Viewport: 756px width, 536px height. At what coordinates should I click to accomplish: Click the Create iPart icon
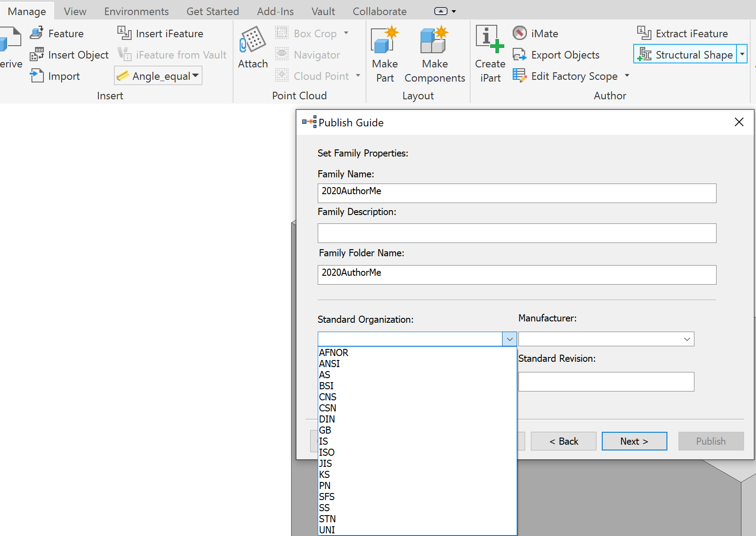coord(490,39)
